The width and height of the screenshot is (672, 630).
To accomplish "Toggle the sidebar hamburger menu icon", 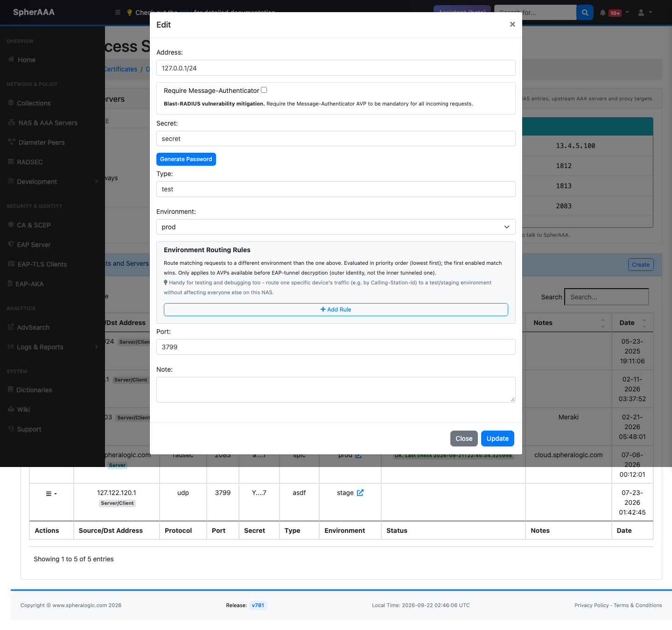I will tap(118, 12).
